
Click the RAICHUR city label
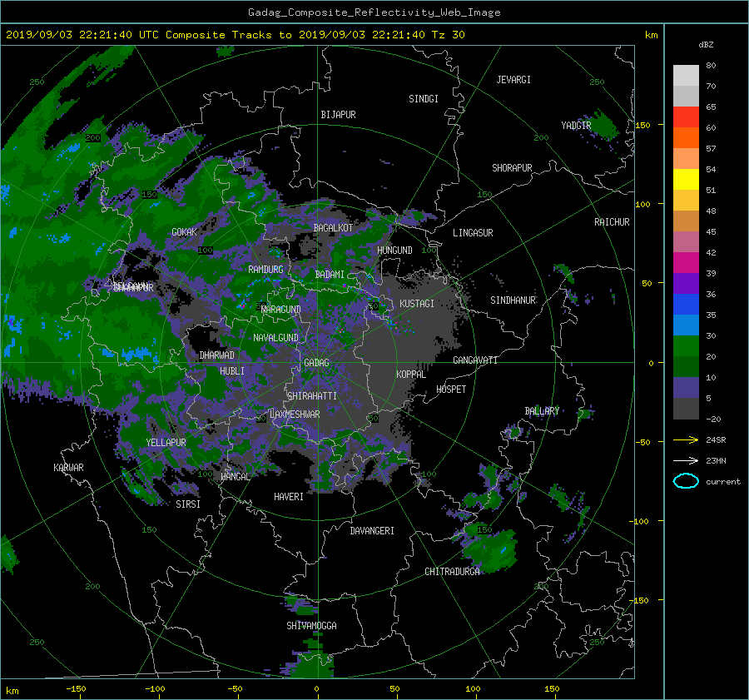612,222
